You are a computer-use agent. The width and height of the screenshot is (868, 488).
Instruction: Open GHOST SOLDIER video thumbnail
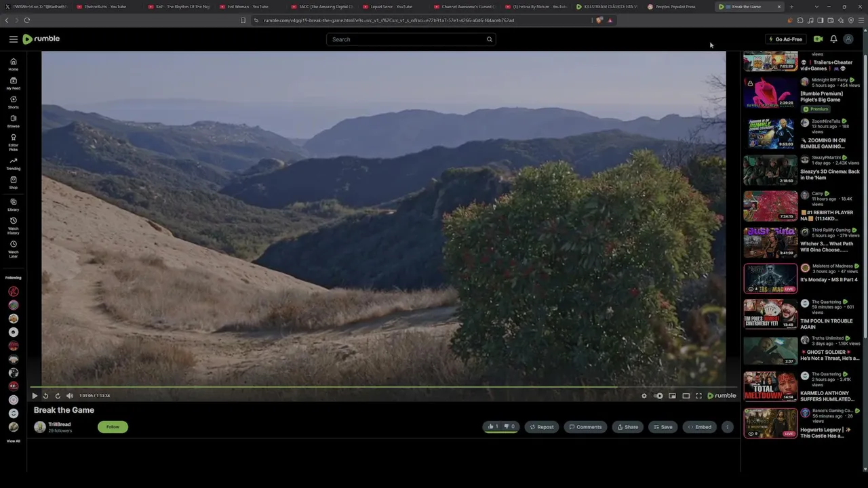(x=770, y=351)
